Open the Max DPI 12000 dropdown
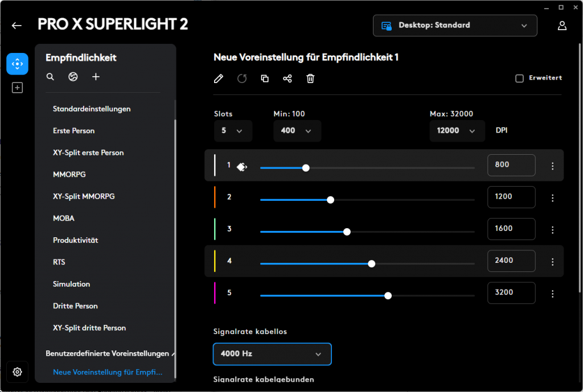583x392 pixels. [457, 131]
